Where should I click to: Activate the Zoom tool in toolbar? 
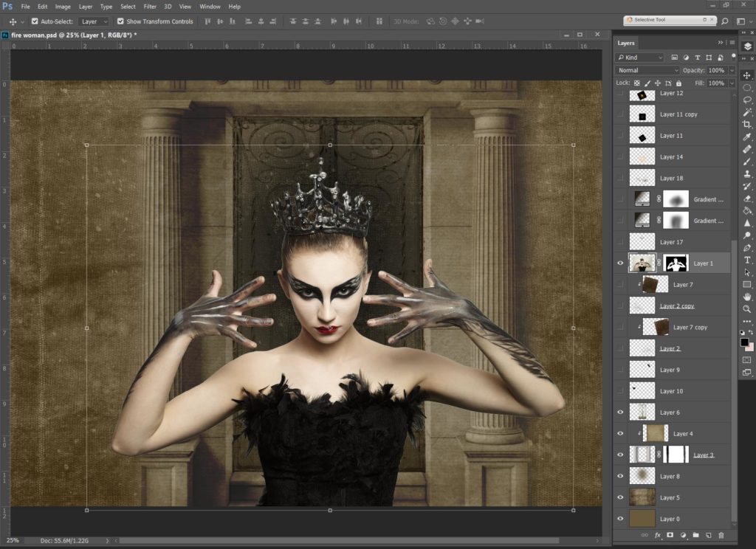click(747, 309)
